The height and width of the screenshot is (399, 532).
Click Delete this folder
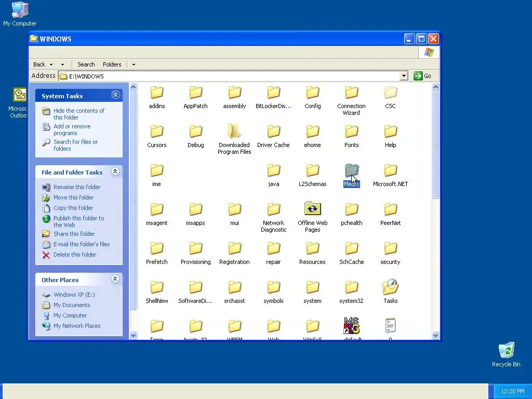tap(75, 255)
